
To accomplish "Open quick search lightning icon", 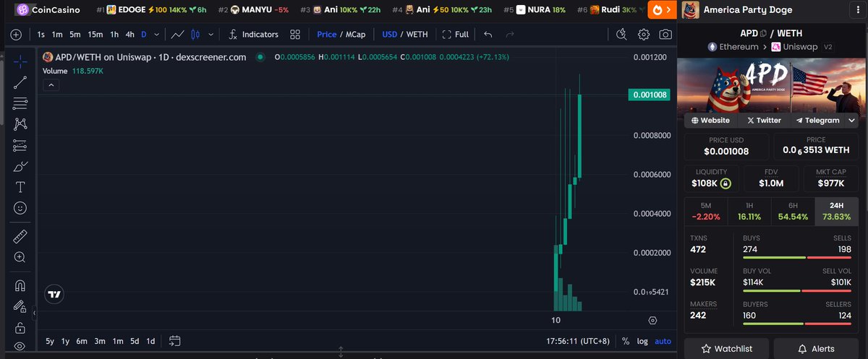I will [x=622, y=34].
